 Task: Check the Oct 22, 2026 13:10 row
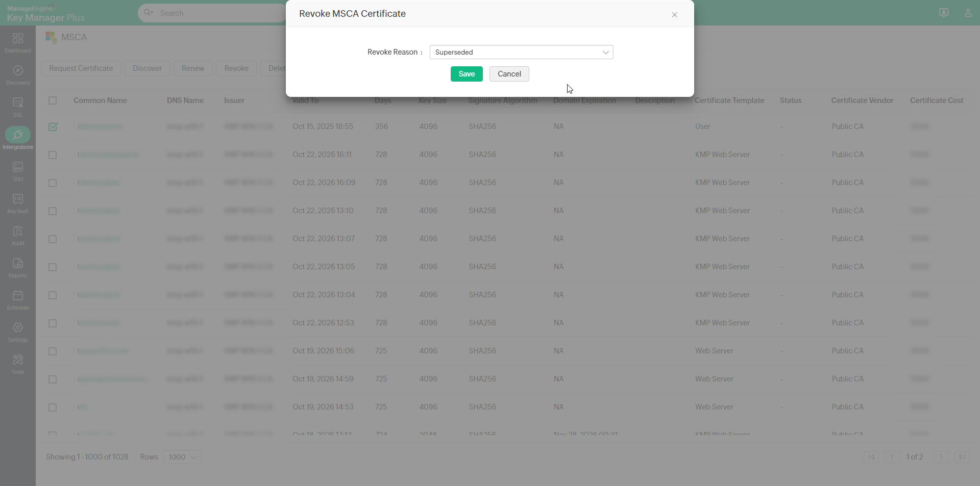pos(53,211)
